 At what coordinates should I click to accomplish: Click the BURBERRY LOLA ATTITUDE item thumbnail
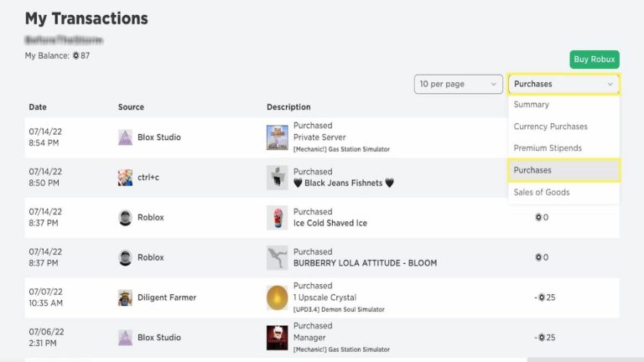(x=277, y=257)
